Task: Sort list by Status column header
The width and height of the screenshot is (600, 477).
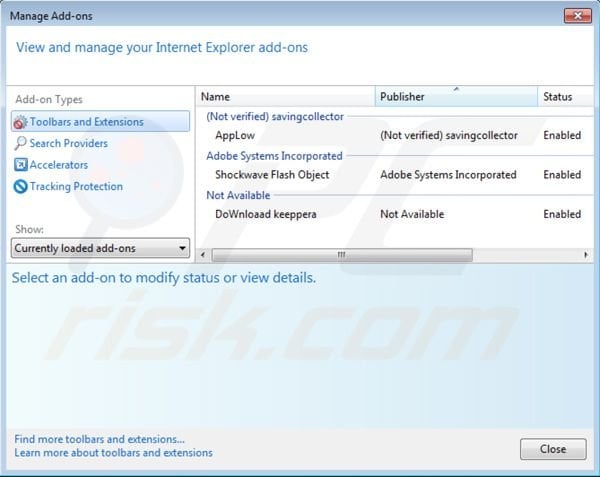Action: (x=566, y=96)
